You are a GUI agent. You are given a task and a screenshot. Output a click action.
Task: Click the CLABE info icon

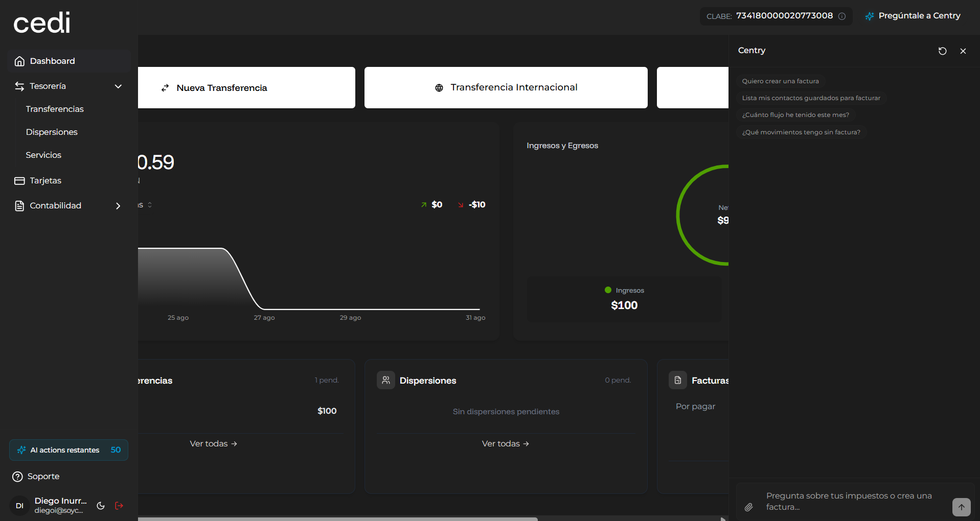[x=842, y=16]
